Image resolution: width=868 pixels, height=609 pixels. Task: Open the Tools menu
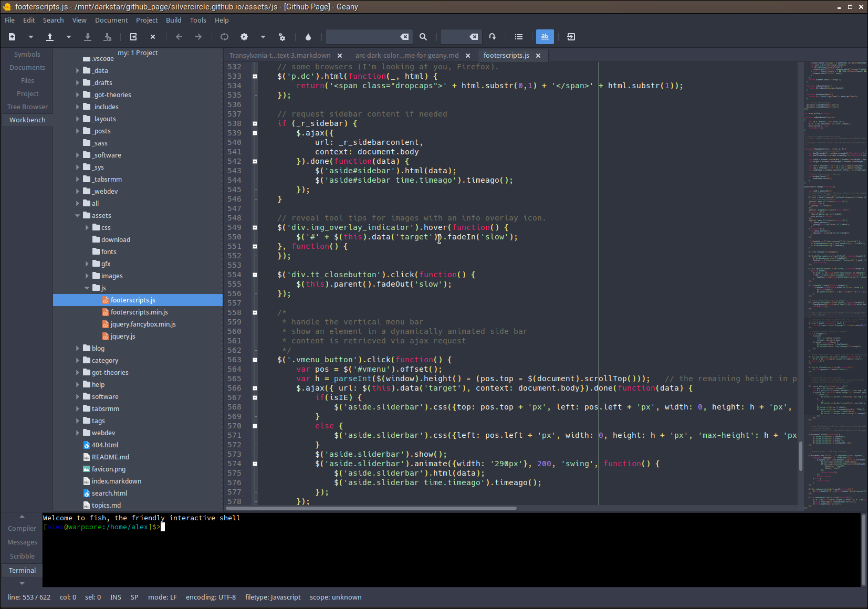point(198,20)
